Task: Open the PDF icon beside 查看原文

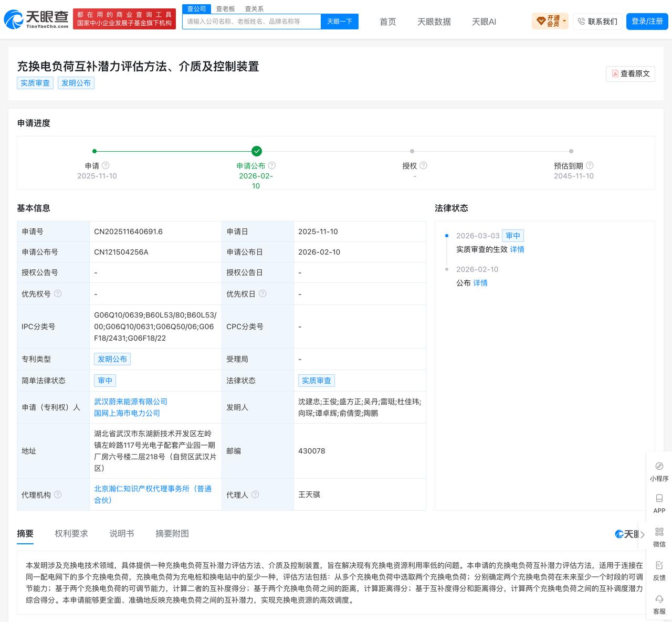Action: [x=615, y=74]
